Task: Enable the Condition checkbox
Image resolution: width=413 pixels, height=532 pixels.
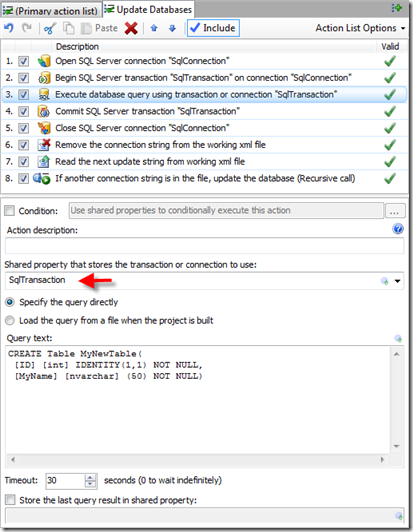Action: point(10,211)
